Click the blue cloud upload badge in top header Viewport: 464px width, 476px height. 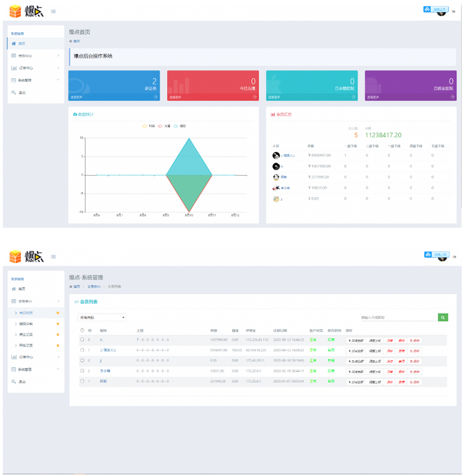click(x=436, y=9)
